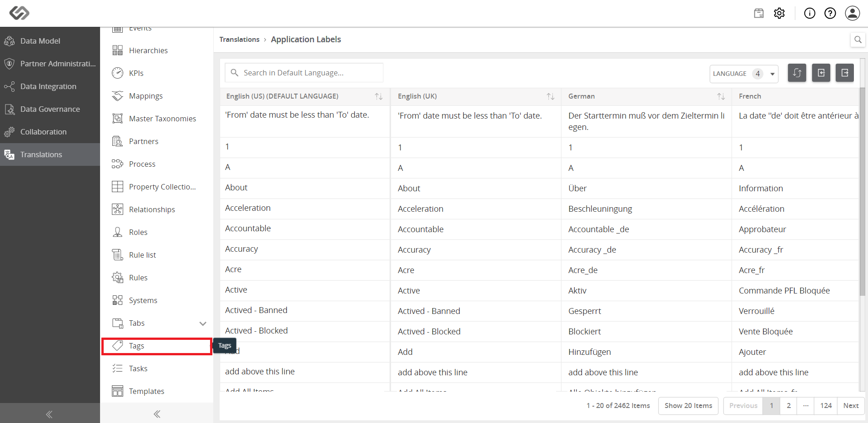Image resolution: width=868 pixels, height=423 pixels.
Task: Open the LANGUAGE dropdown
Action: click(x=744, y=74)
